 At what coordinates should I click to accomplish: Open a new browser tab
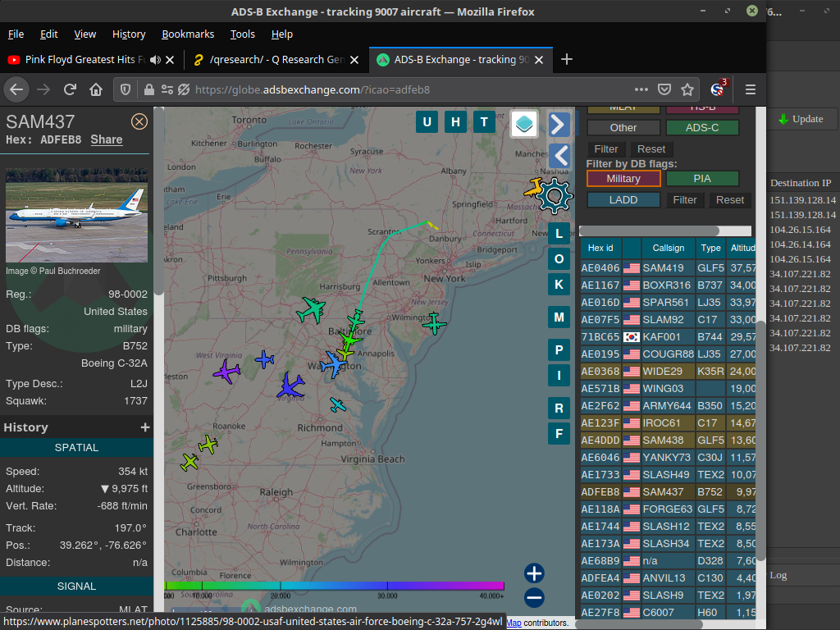566,59
